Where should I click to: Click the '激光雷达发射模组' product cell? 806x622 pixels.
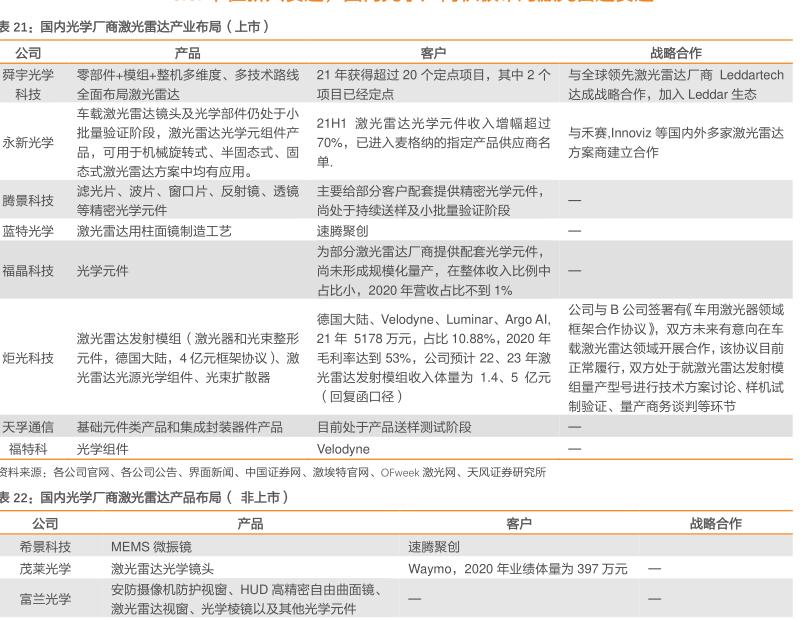point(188,358)
